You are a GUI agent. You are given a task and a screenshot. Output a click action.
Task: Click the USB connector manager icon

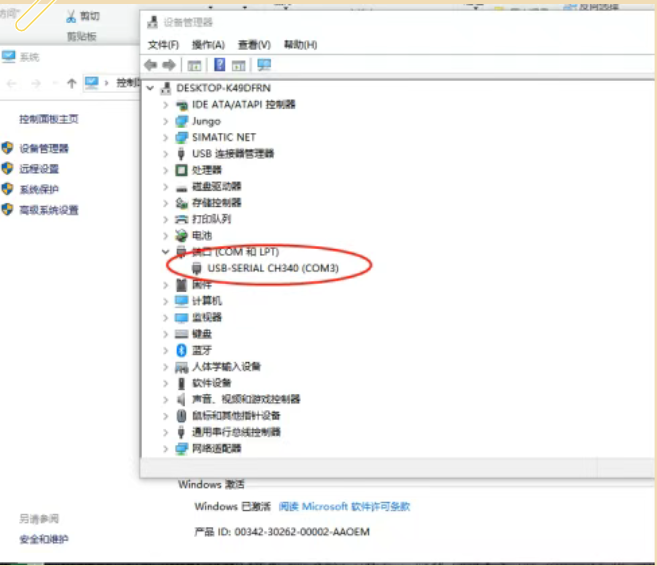(181, 154)
